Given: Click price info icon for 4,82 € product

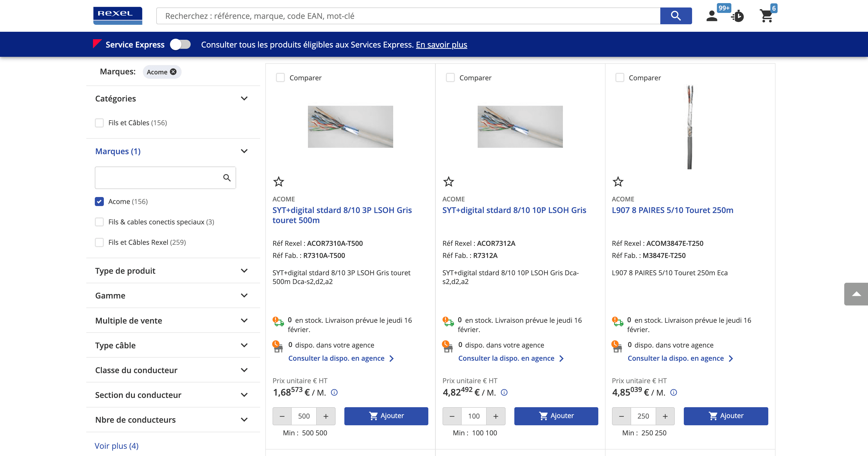Looking at the screenshot, I should coord(504,392).
